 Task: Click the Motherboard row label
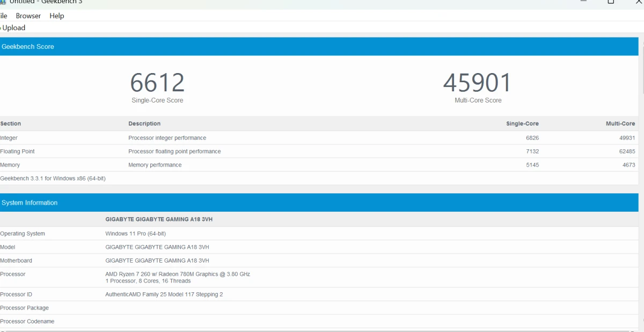[x=16, y=261]
